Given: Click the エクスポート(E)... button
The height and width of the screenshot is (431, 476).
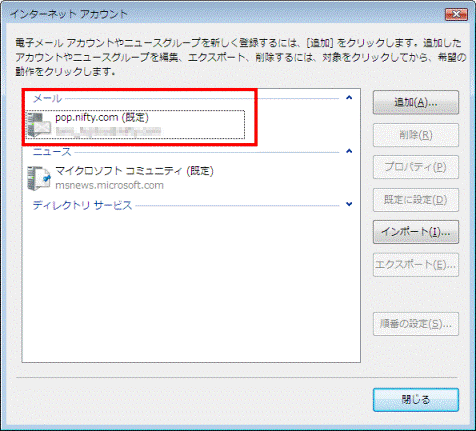Looking at the screenshot, I should pos(416,265).
